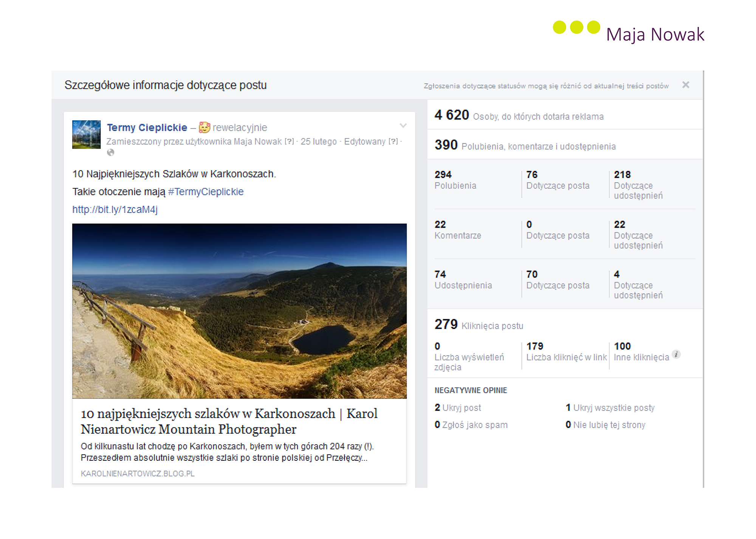Screen dimensions: 756x539
Task: Click the 0 Nie lubię tej strony entry
Action: (606, 425)
